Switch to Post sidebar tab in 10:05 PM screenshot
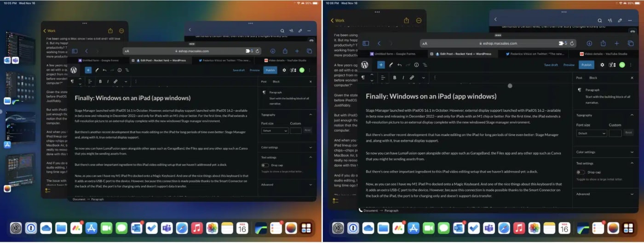The width and height of the screenshot is (644, 243). pos(264,81)
